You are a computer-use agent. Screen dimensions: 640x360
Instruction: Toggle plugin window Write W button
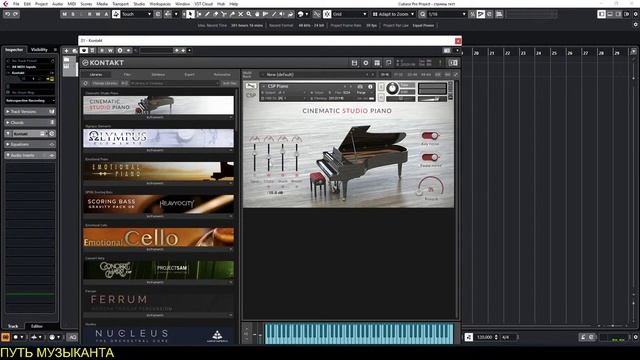click(110, 51)
